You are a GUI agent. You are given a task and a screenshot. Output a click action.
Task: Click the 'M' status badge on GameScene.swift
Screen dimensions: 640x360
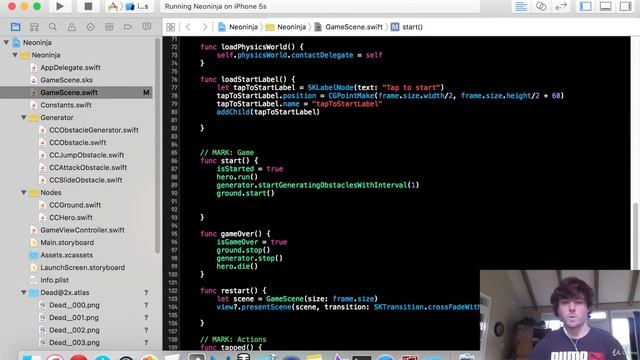click(146, 93)
